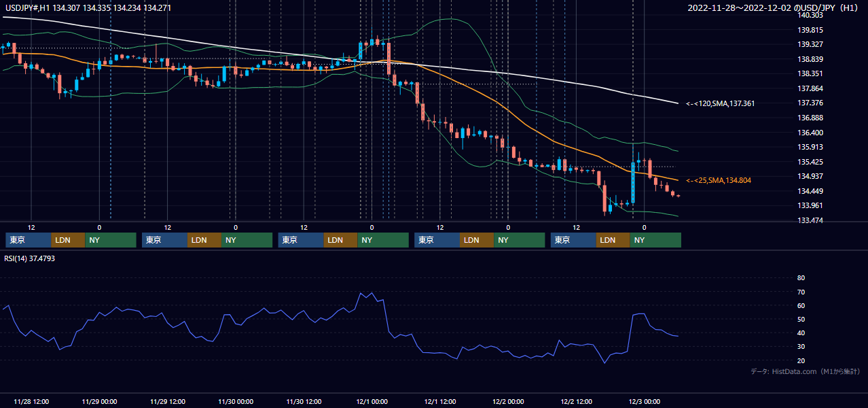Click the 12/1 12:00 time axis label
Viewport: 868px width, 408px height.
pos(440,401)
